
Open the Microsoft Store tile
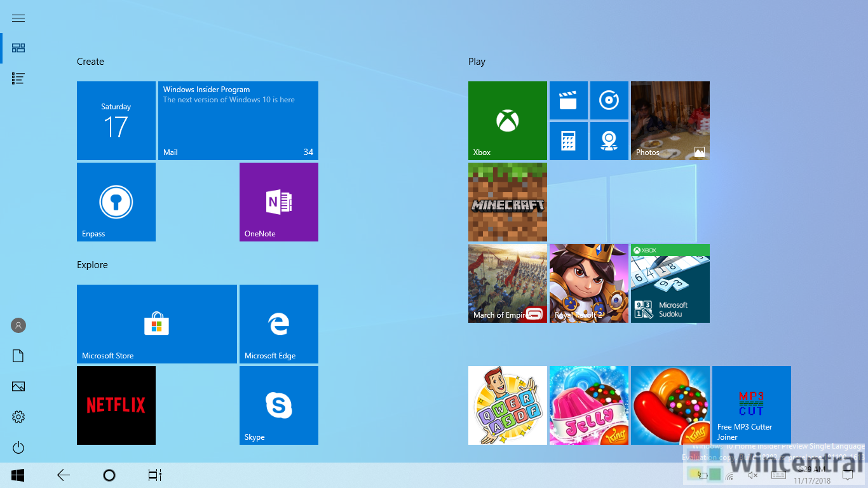coord(157,324)
